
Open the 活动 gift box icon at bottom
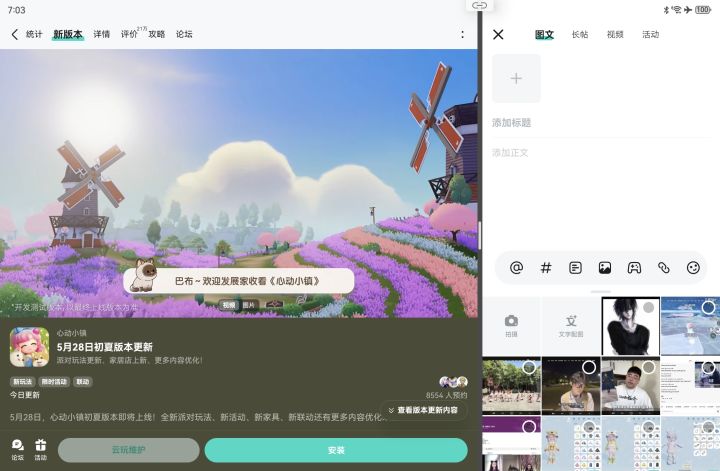click(x=40, y=449)
